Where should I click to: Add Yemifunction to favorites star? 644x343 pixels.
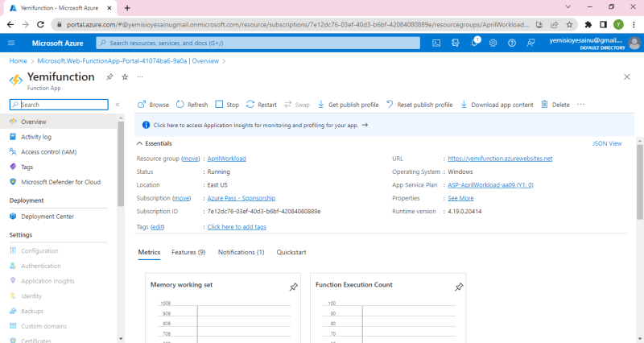pos(125,76)
